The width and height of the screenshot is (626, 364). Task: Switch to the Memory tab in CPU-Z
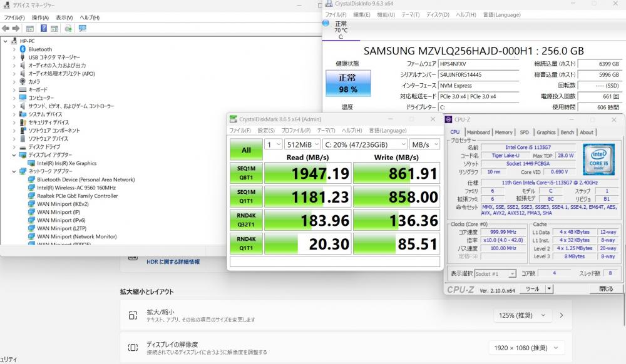[503, 133]
